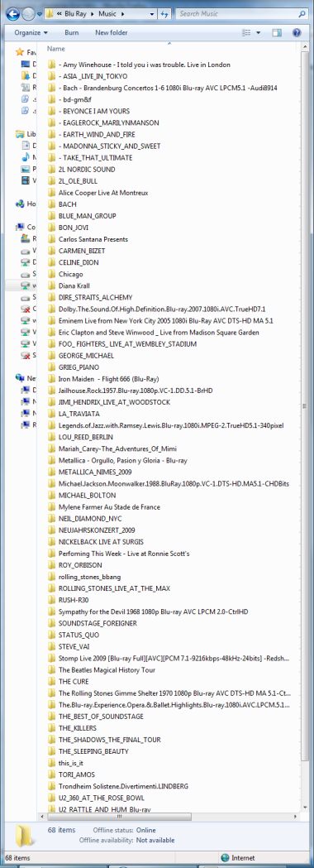Open the address bar history dropdown
The image size is (314, 868).
pyautogui.click(x=151, y=13)
